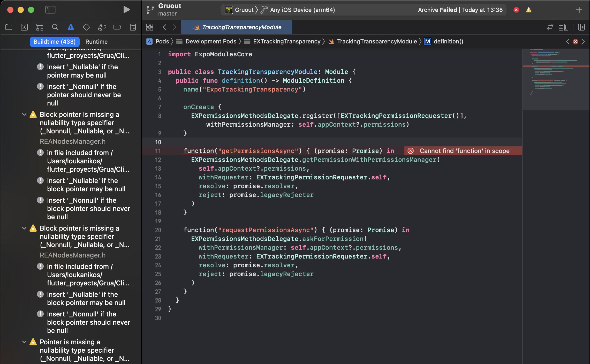Viewport: 590px width, 364px height.
Task: Click the Run play button
Action: (126, 10)
